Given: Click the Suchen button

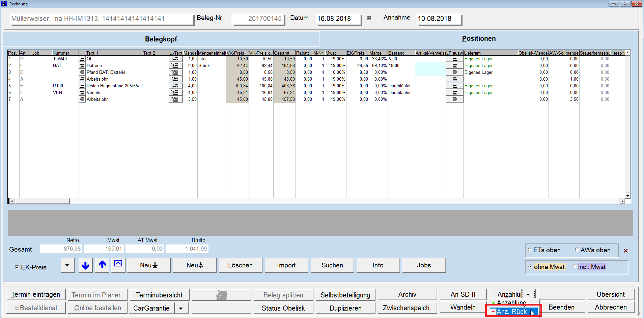Looking at the screenshot, I should click(332, 265).
